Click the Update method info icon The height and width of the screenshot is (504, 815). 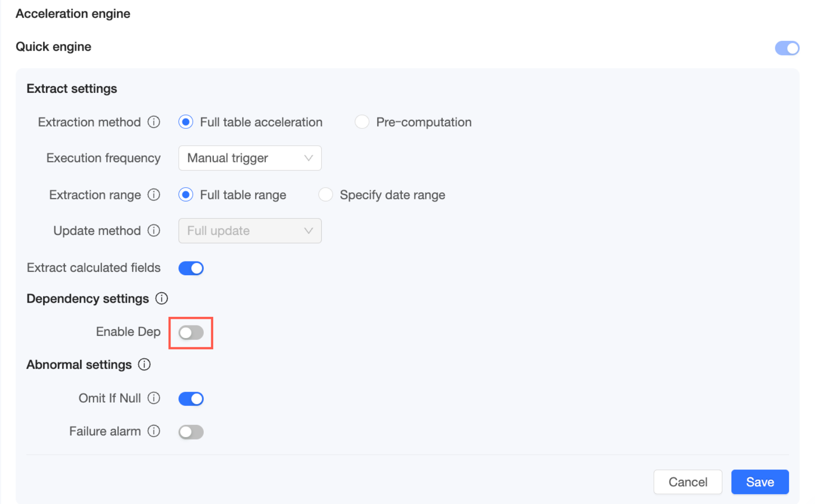click(x=154, y=231)
